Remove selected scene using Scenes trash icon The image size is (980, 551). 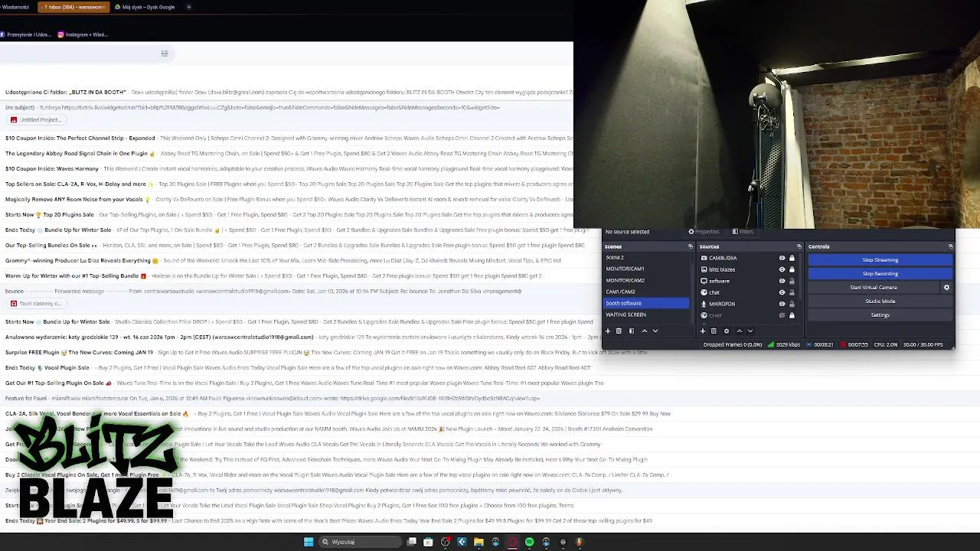click(x=619, y=331)
